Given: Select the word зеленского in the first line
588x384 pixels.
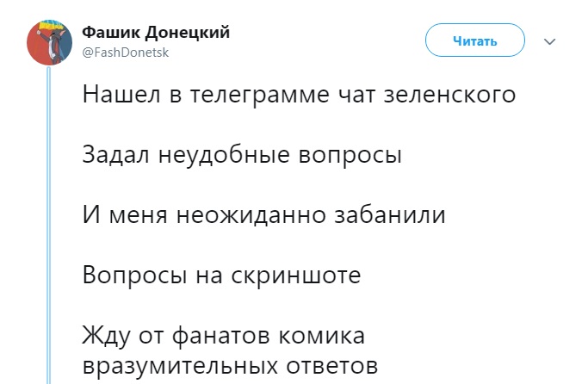Looking at the screenshot, I should pyautogui.click(x=450, y=95).
